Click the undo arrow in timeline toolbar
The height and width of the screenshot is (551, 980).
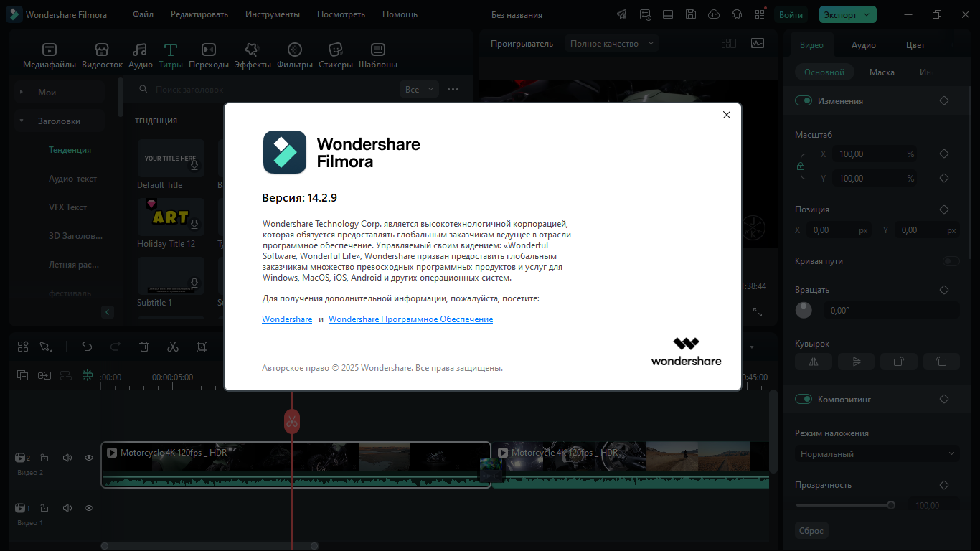87,347
